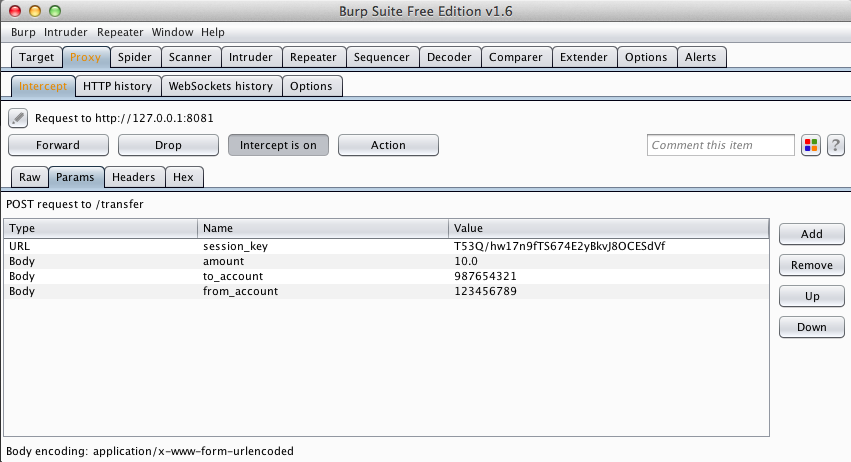Sort by the Name column header
This screenshot has height=462, width=851.
pyautogui.click(x=323, y=228)
